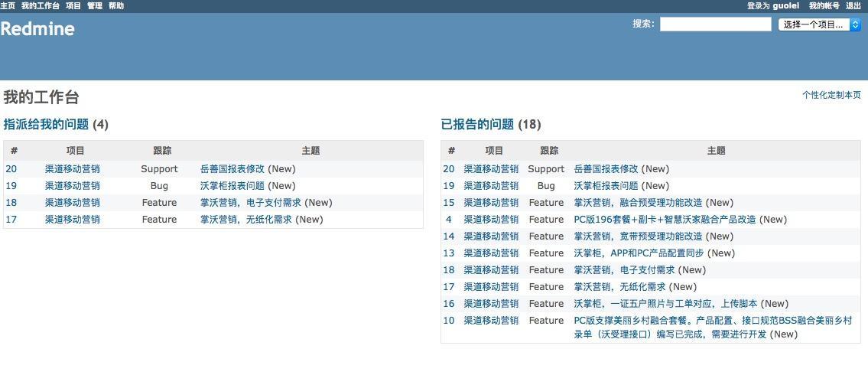Image resolution: width=868 pixels, height=375 pixels.
Task: Expand the 选择一个项目 project dropdown
Action: [819, 24]
